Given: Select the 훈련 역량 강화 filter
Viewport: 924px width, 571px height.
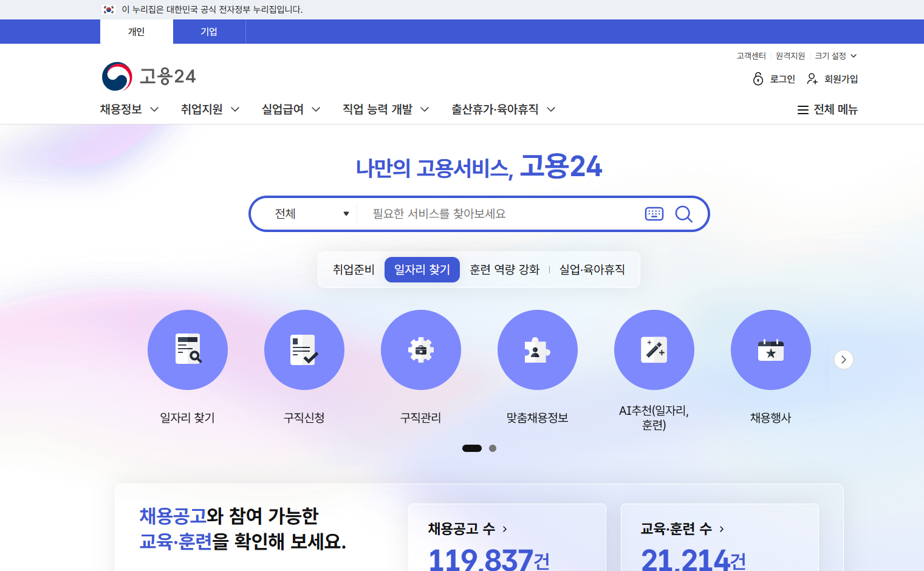Looking at the screenshot, I should click(504, 270).
